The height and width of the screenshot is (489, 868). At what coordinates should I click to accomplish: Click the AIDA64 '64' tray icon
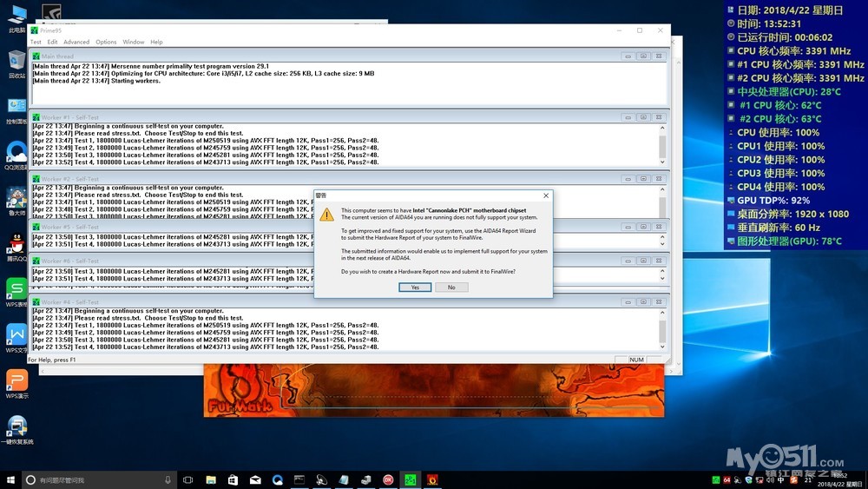(727, 479)
